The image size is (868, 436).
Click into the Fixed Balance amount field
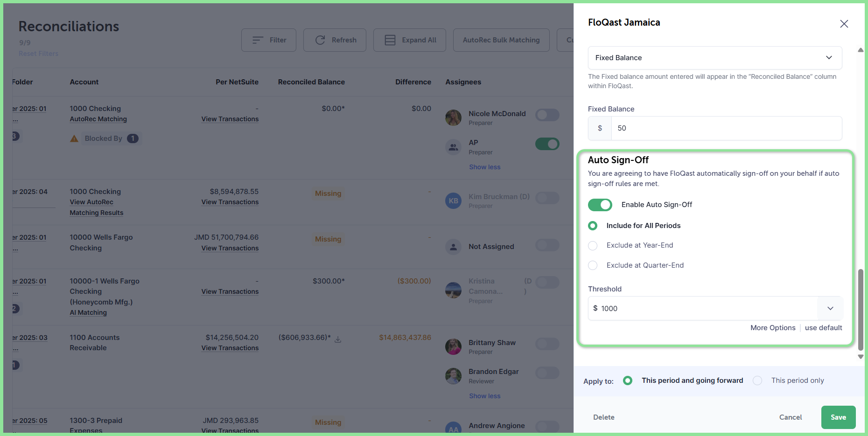pos(727,128)
